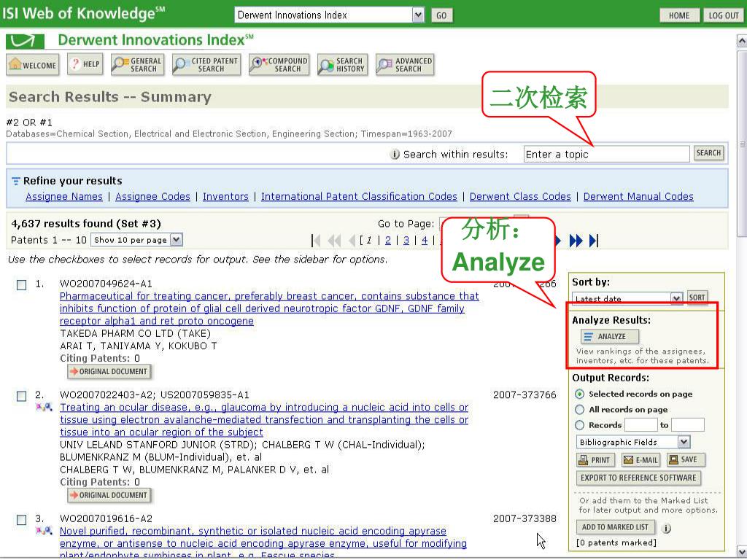
Task: Tick checkbox for record 3
Action: click(21, 519)
